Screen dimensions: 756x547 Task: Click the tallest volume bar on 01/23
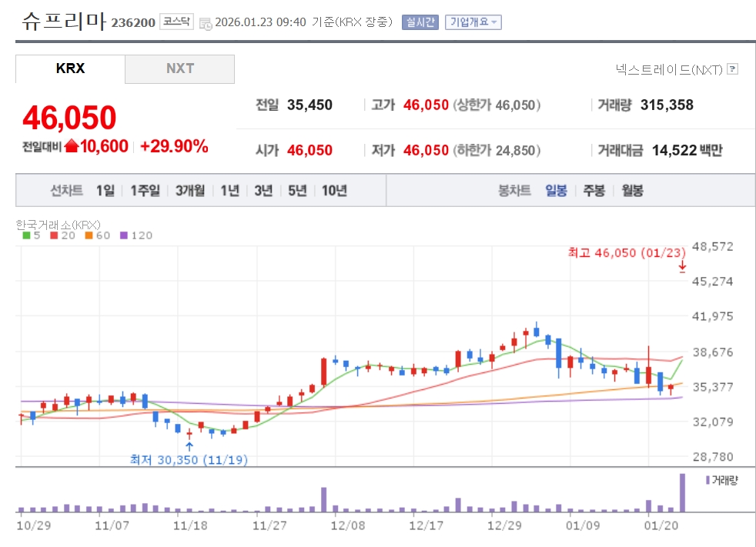tap(682, 492)
